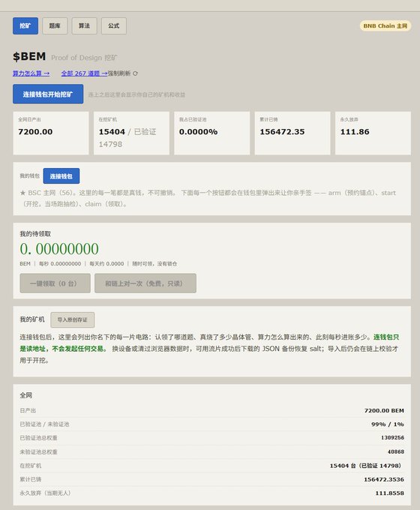Click the 连接钱包 button beside 我的钱包
Viewport: 420px width, 510px height.
tap(61, 176)
